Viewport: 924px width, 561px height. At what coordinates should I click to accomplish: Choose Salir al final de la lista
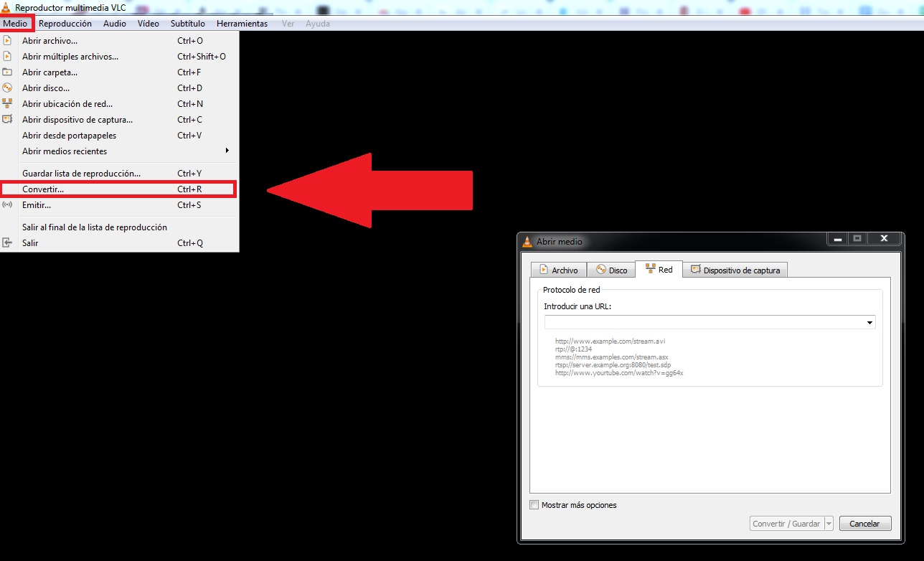(119, 227)
